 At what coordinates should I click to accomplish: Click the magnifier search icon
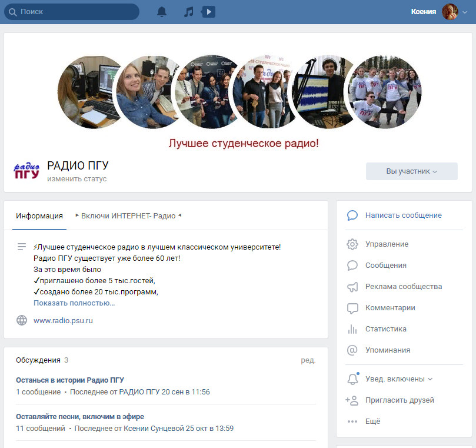click(x=12, y=12)
